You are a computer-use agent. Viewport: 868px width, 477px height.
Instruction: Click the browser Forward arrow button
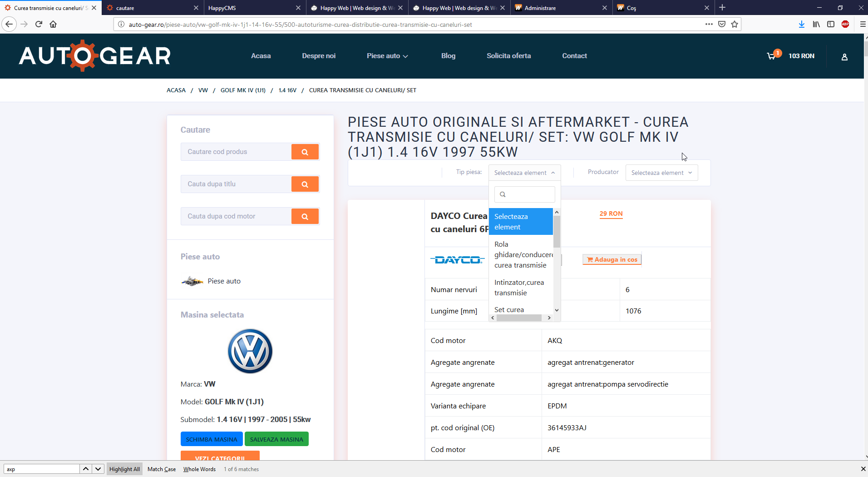24,24
